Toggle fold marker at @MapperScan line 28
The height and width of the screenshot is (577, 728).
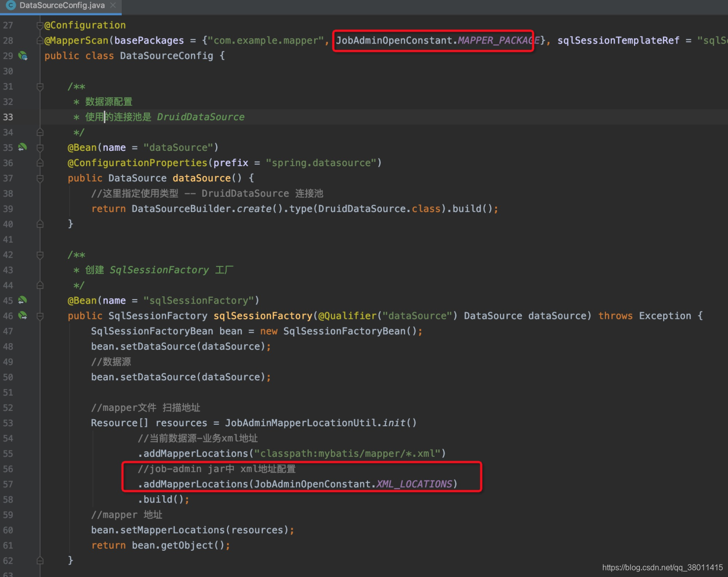pyautogui.click(x=40, y=41)
